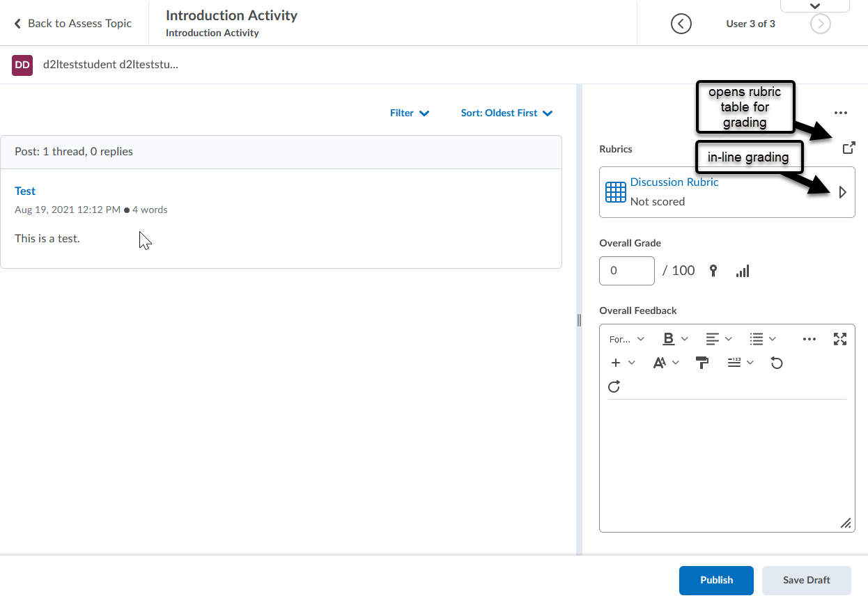This screenshot has height=605, width=868.
Task: Open more actions menu above Rubrics
Action: click(840, 113)
